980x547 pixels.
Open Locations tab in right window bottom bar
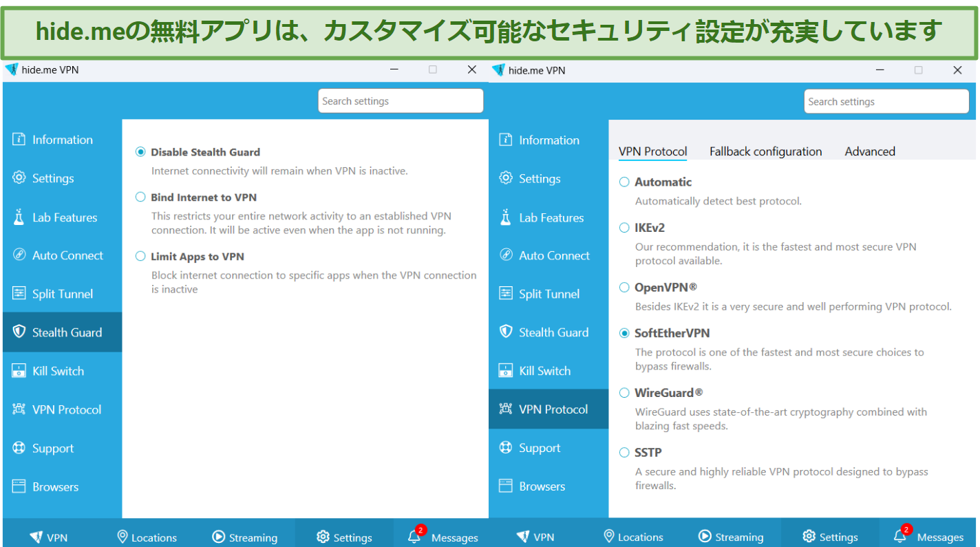633,537
